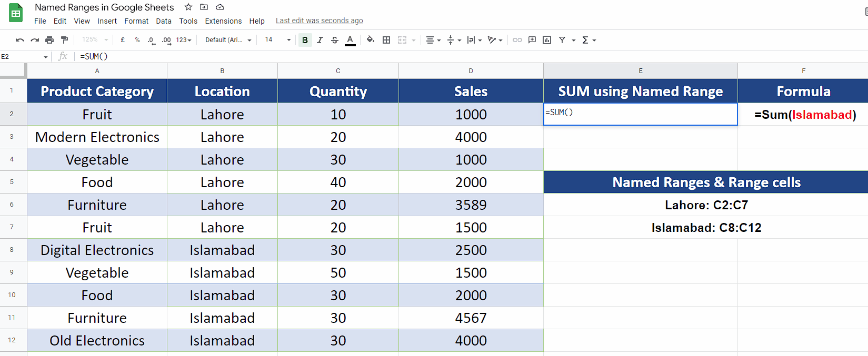Open the Format menu

pos(136,21)
